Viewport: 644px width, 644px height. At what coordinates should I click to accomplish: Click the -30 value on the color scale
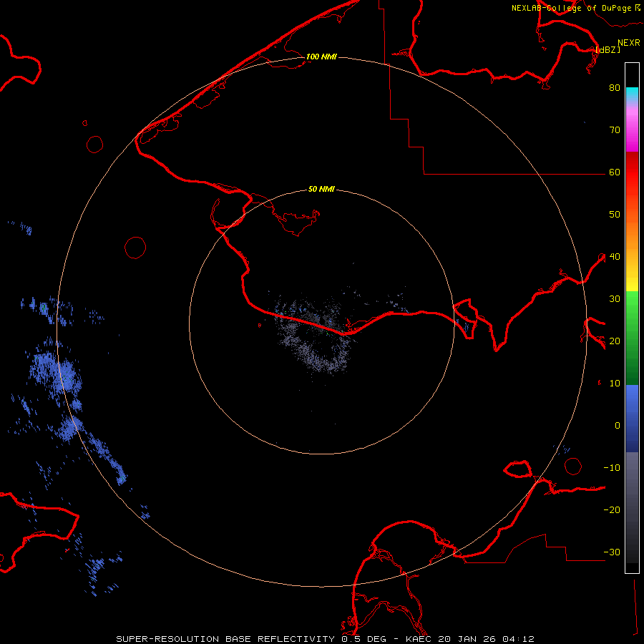click(612, 552)
